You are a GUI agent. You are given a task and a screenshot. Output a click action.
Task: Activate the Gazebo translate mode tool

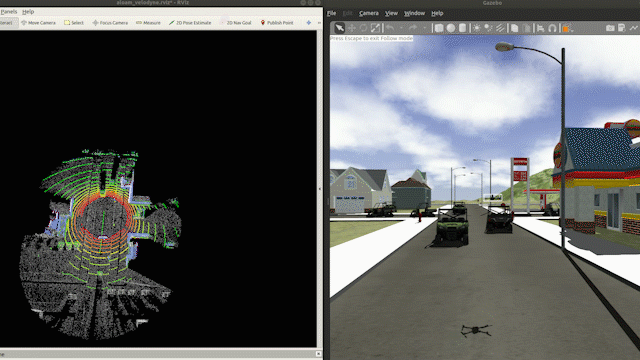click(351, 28)
